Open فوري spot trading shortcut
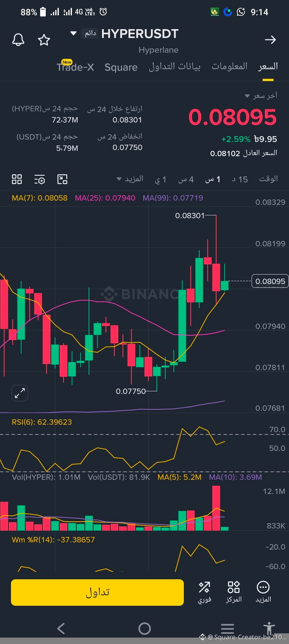Viewport: 289px width, 644px height. (x=204, y=592)
